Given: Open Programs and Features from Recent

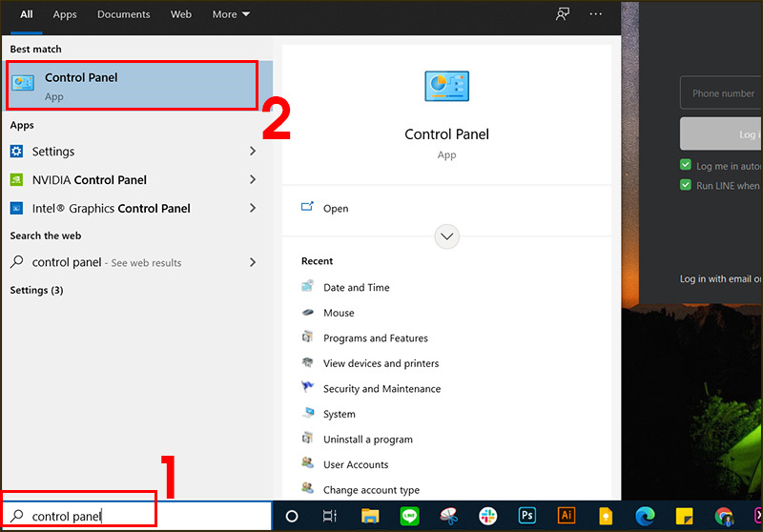Looking at the screenshot, I should [x=376, y=338].
